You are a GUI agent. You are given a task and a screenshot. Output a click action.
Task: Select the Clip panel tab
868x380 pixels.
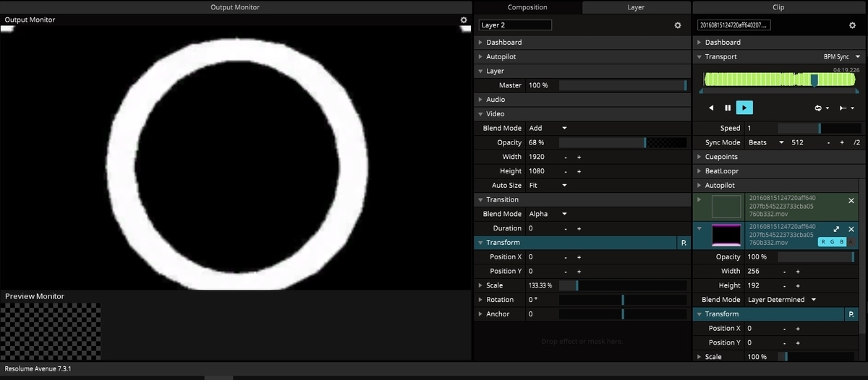[779, 7]
